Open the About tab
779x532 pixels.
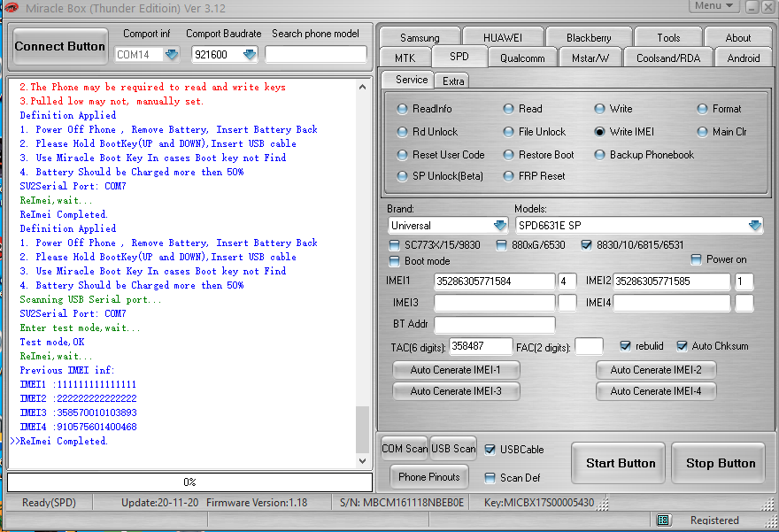coord(737,38)
